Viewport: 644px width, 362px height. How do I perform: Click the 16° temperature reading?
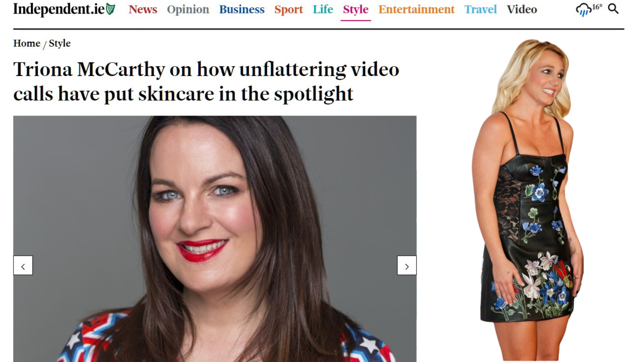point(597,7)
